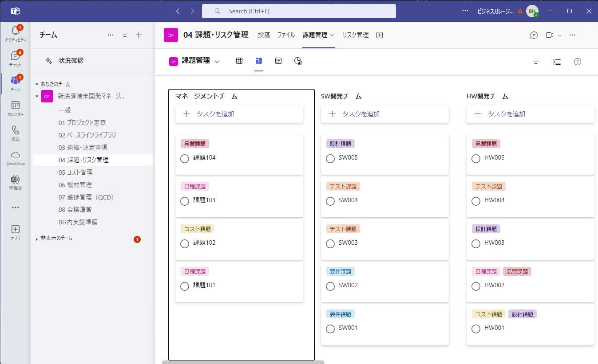Click the 状況確認 button
This screenshot has height=364, width=598.
(x=65, y=61)
